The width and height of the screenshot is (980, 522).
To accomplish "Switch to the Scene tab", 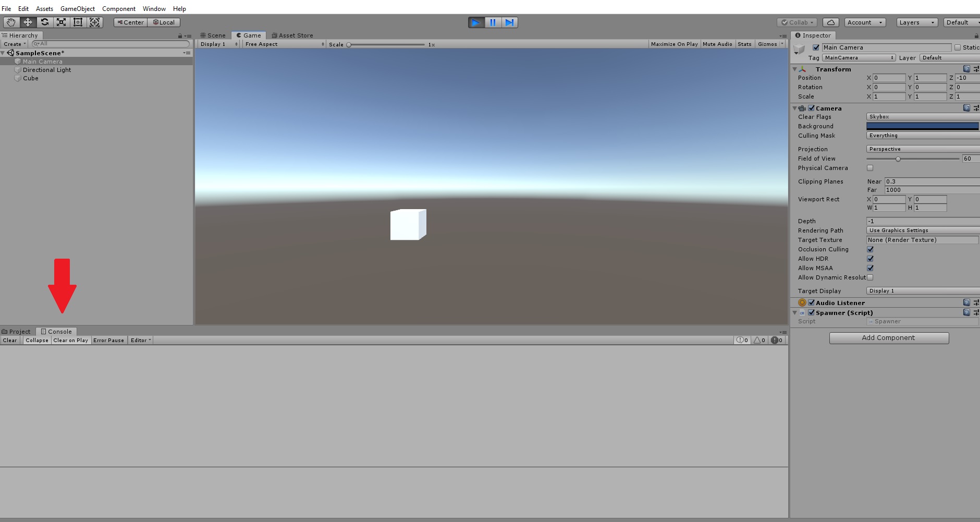I will pos(215,35).
